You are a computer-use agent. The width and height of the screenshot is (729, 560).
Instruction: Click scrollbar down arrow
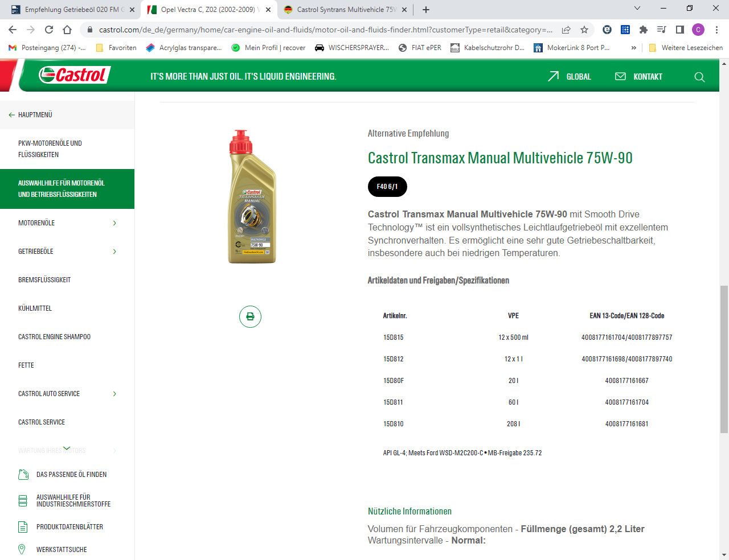tap(724, 555)
